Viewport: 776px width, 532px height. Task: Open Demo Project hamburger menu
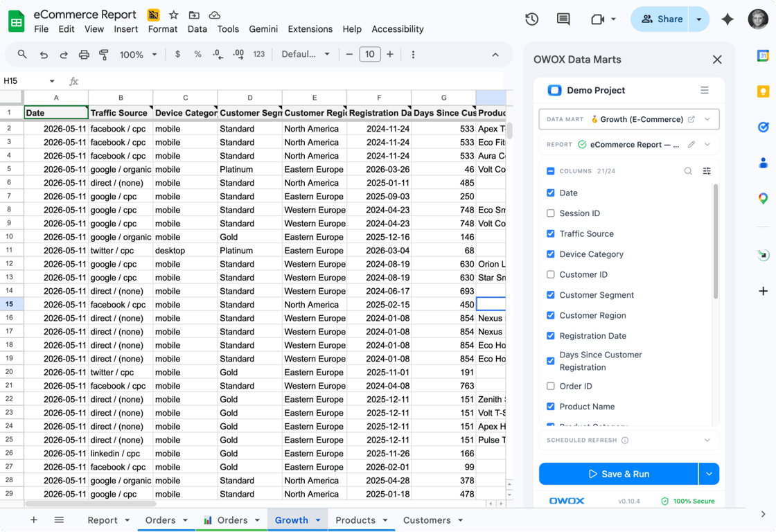[x=704, y=91]
